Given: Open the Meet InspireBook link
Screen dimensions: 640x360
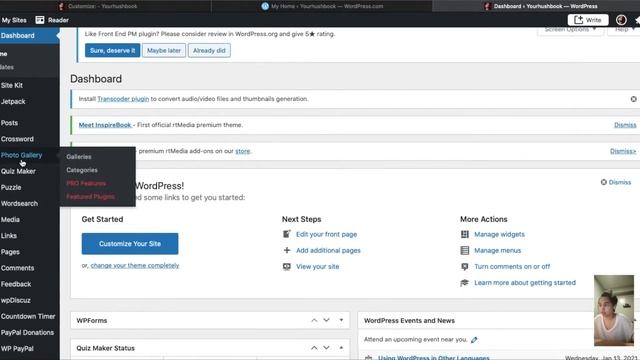Looking at the screenshot, I should tap(105, 125).
